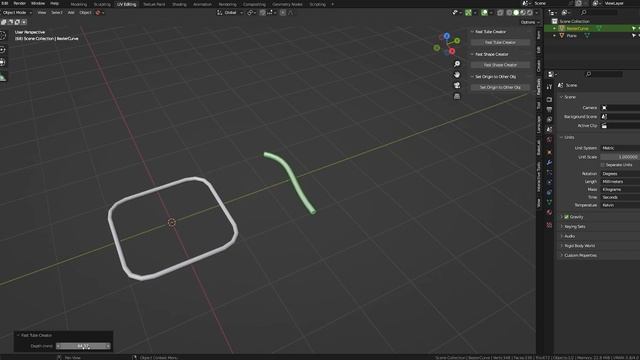This screenshot has height=360, width=640.
Task: Switch to Geometry Nodes workspace tab
Action: (x=287, y=4)
